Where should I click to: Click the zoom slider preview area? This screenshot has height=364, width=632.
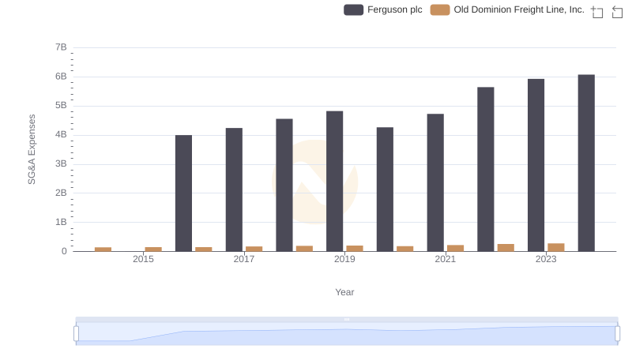[x=347, y=334]
